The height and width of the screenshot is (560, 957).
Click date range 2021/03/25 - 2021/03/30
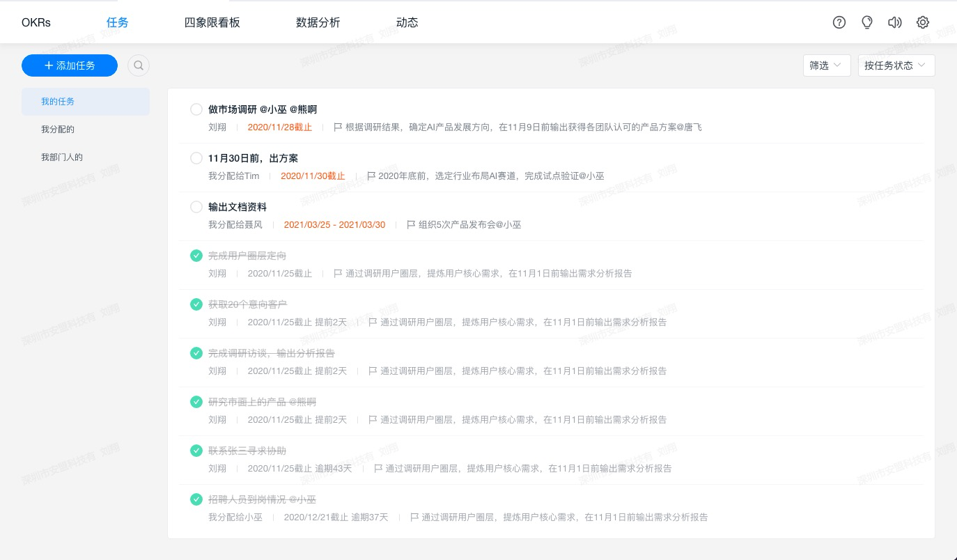click(334, 225)
